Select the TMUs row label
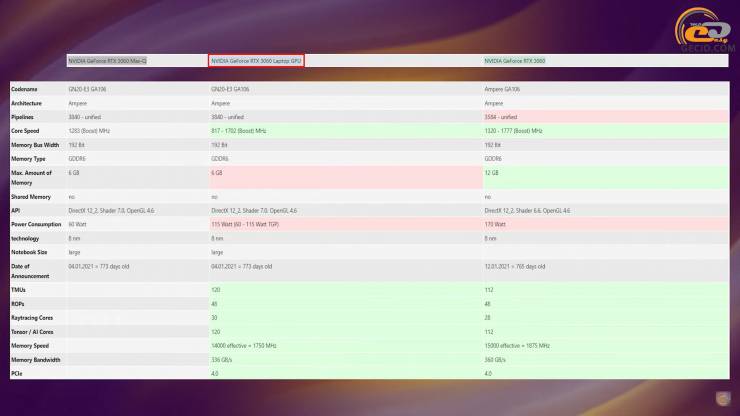Viewport: 740px width, 416px height. tap(18, 290)
